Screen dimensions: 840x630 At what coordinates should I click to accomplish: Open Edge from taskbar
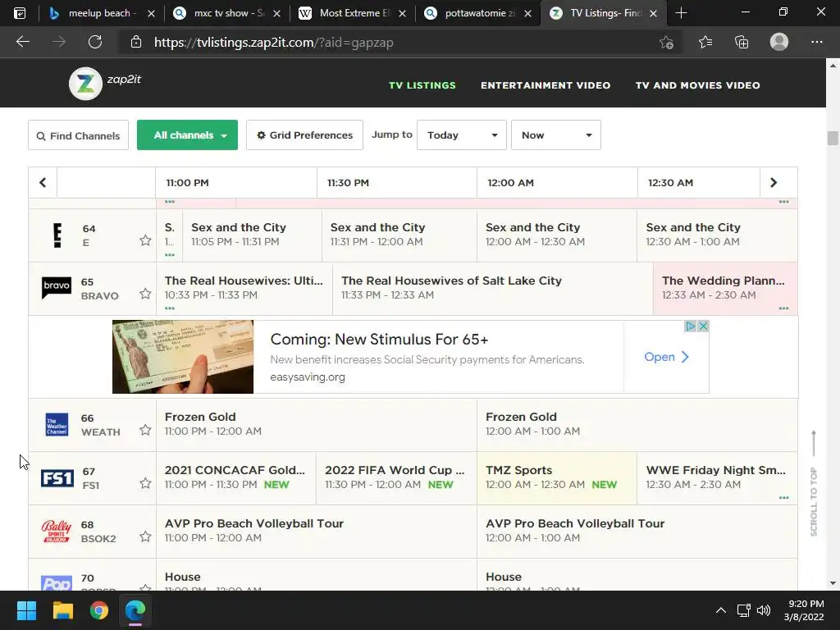coord(135,610)
